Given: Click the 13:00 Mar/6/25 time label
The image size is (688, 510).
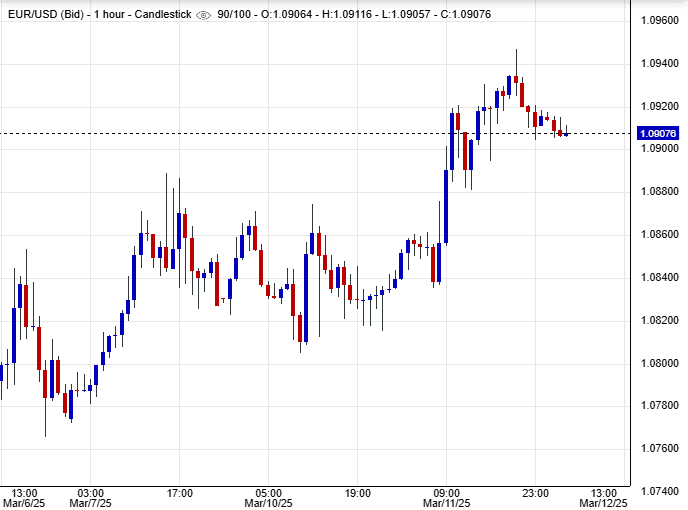Looking at the screenshot, I should (x=24, y=498).
